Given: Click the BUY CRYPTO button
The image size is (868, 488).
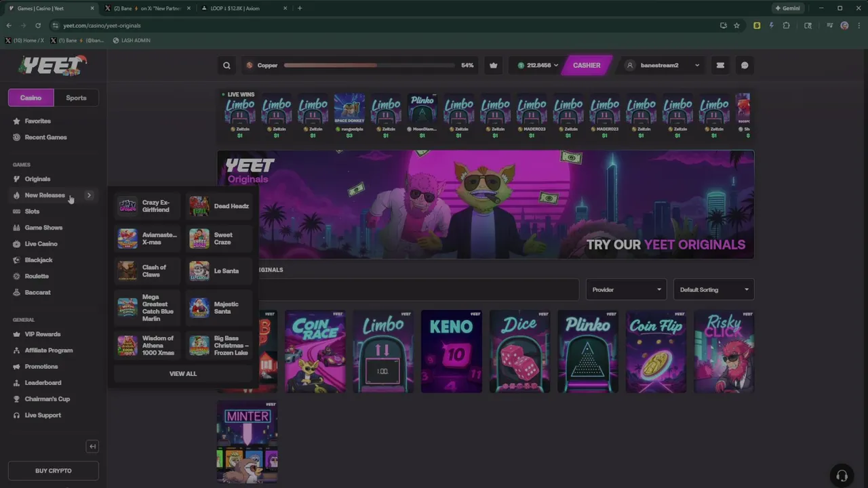Looking at the screenshot, I should 54,470.
